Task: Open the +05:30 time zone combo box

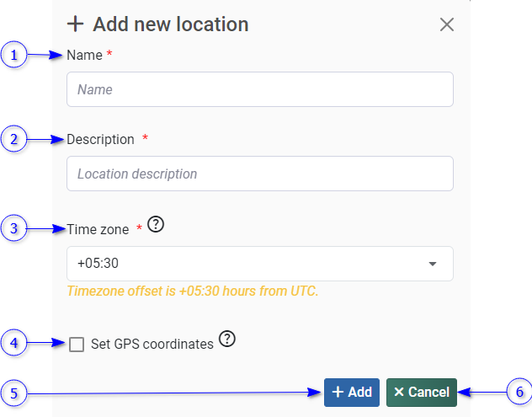Action: click(x=253, y=264)
